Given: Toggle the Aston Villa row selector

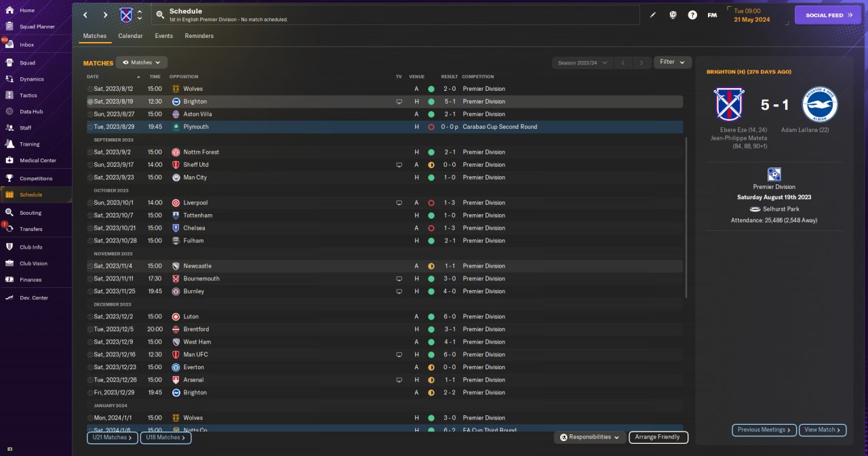Looking at the screenshot, I should click(90, 114).
